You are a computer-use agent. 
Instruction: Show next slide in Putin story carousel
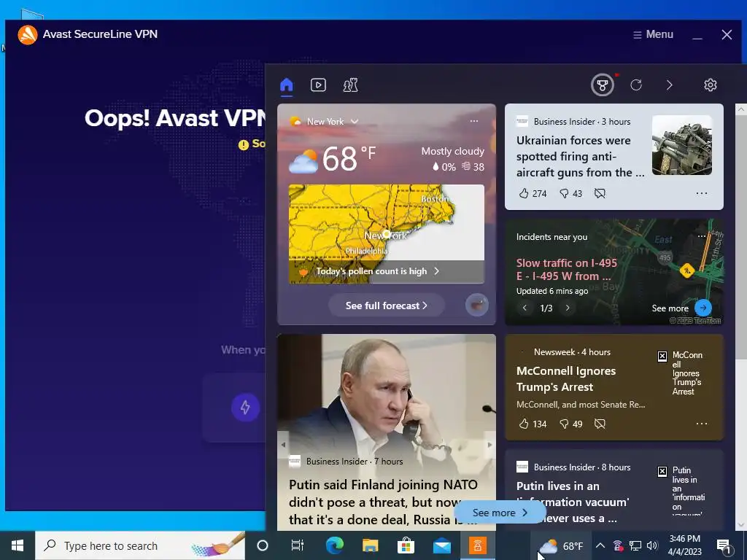click(x=489, y=444)
